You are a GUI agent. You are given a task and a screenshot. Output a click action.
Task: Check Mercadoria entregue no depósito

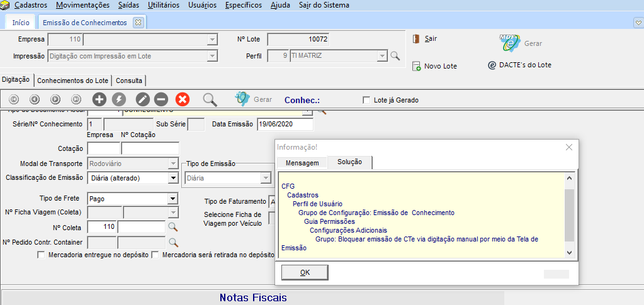41,255
